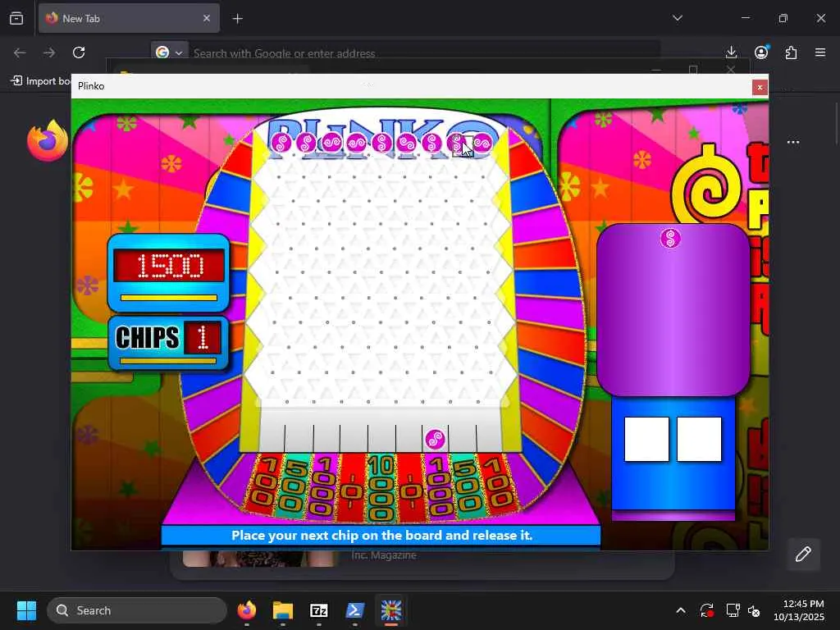Open the Firefox list all tabs dropdown
Screen dimensions: 840x630
tap(677, 18)
